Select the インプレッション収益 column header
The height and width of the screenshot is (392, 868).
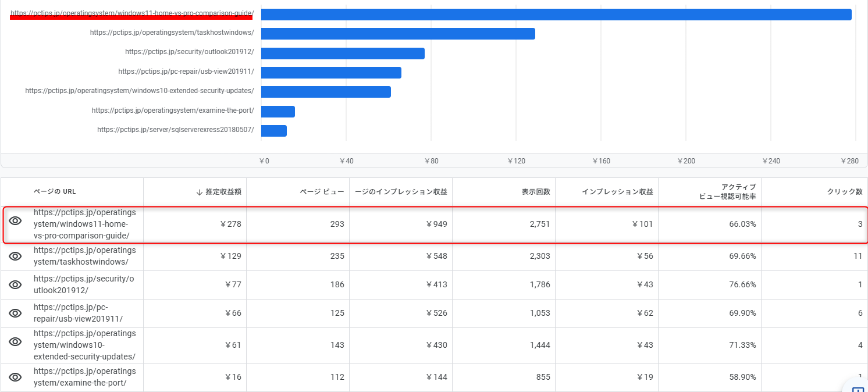point(617,192)
